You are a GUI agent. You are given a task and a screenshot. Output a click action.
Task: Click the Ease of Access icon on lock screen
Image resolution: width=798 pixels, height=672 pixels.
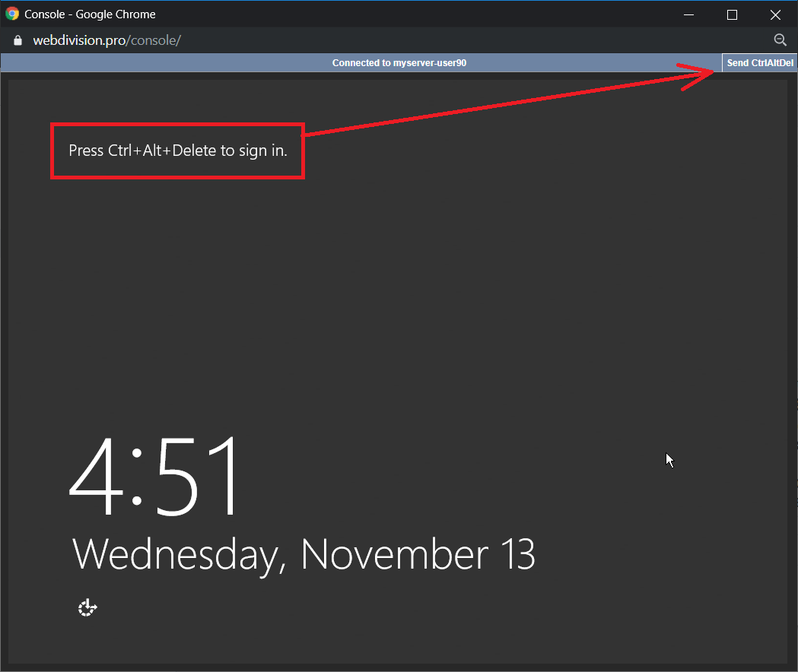pyautogui.click(x=87, y=607)
